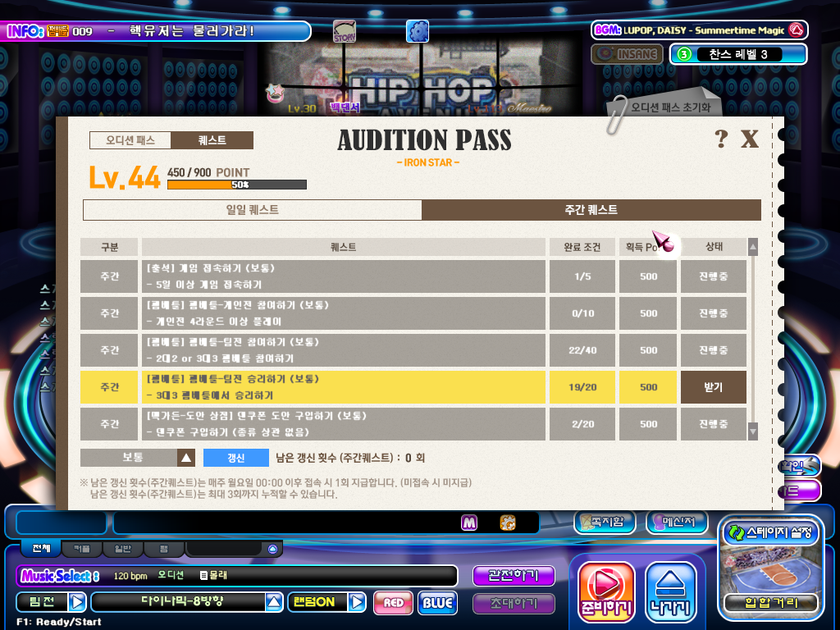Click the arrow next to 팀전
This screenshot has width=840, height=630.
[77, 603]
